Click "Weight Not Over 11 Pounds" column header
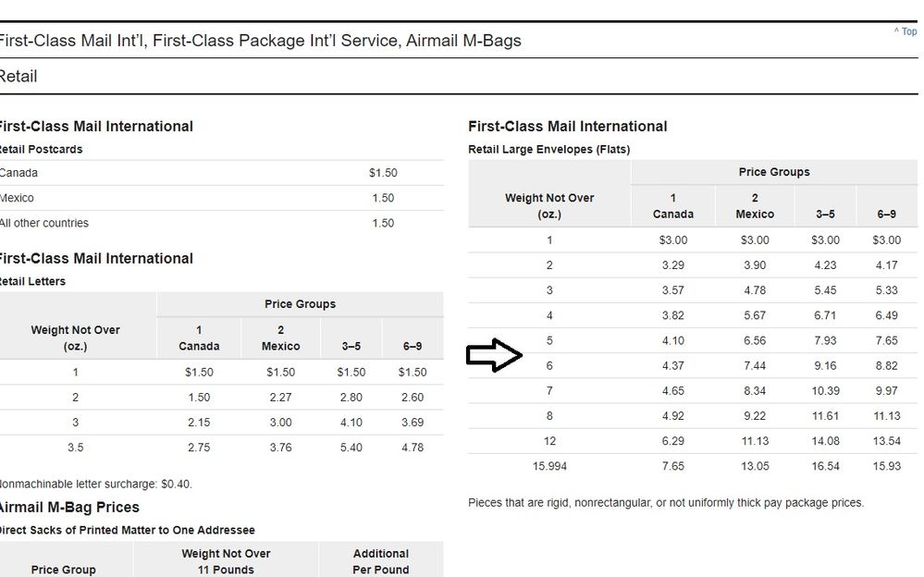 coord(226,561)
